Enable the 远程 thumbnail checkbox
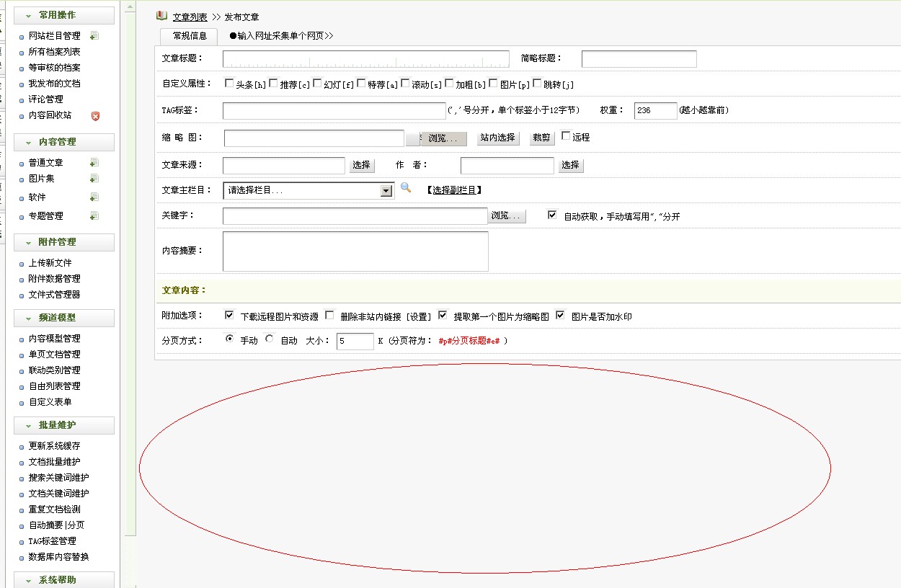 566,135
